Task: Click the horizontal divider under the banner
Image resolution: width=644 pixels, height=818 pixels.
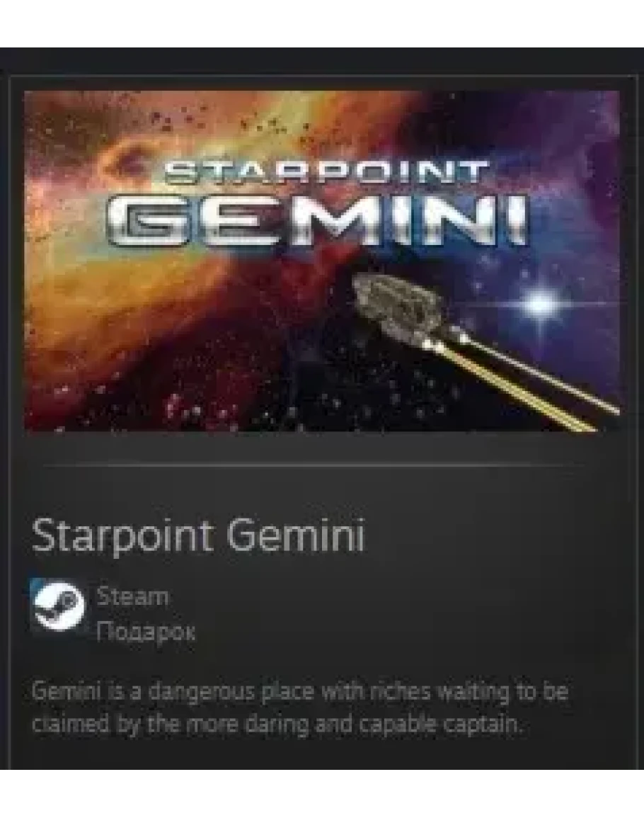Action: click(313, 463)
